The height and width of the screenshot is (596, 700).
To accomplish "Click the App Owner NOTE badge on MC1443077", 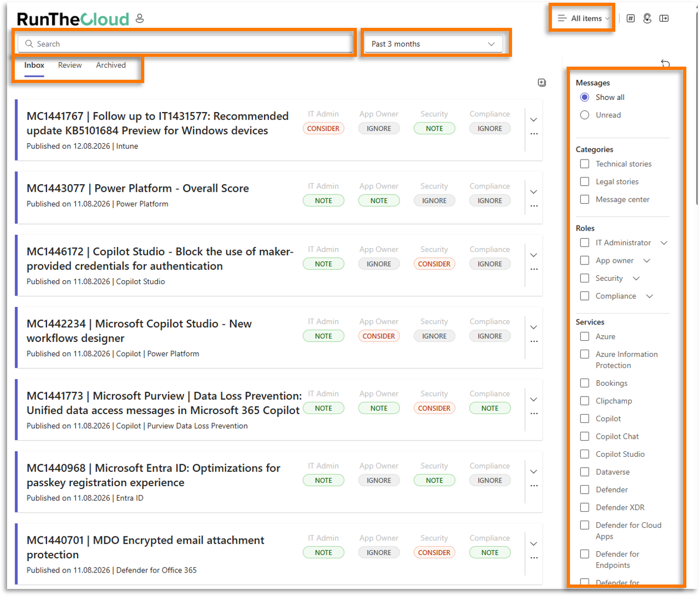I will pos(379,201).
